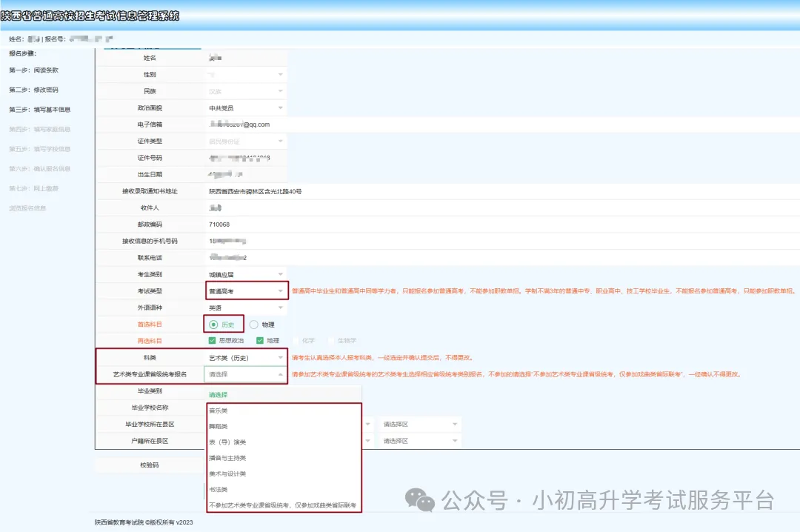Open the 科类 dropdown showing 艺术类（历史）
This screenshot has width=800, height=532.
[x=246, y=358]
